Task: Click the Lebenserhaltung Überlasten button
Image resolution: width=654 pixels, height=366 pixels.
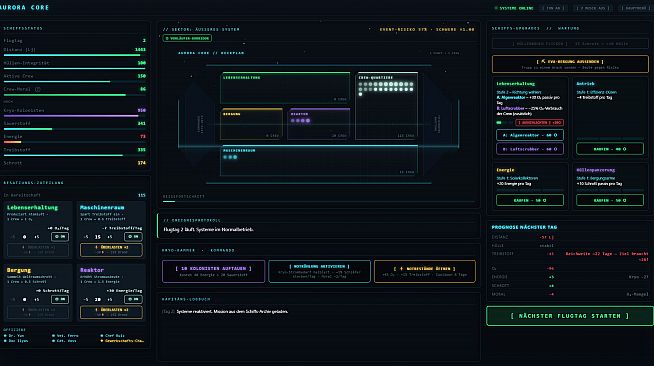Action: click(x=38, y=250)
